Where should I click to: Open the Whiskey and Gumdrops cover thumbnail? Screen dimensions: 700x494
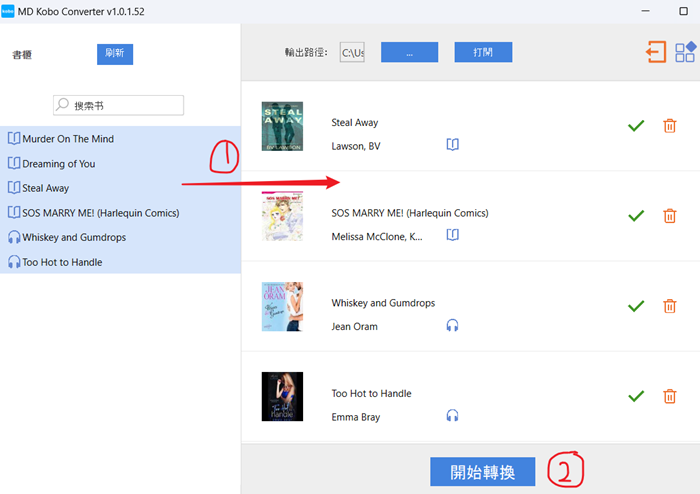point(282,307)
